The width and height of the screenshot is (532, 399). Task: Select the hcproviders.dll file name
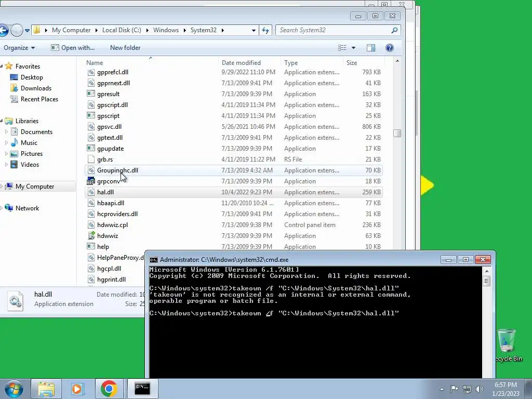117,214
